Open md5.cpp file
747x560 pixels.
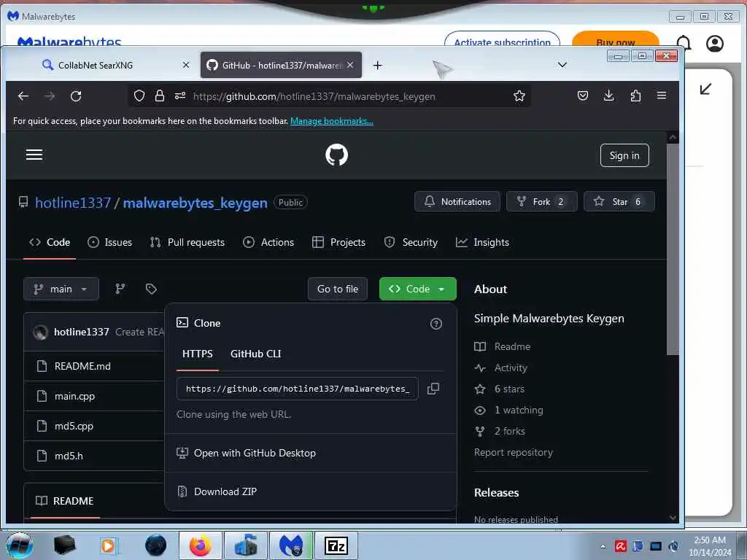74,426
